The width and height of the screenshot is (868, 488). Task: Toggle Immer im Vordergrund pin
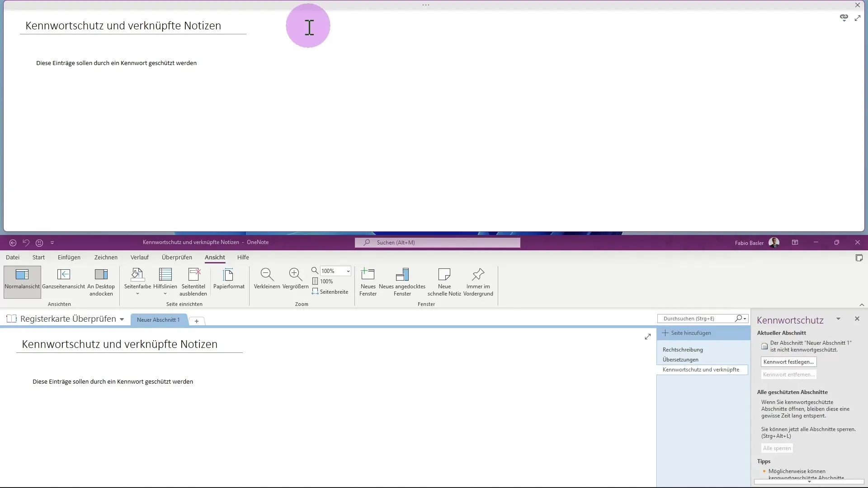478,275
